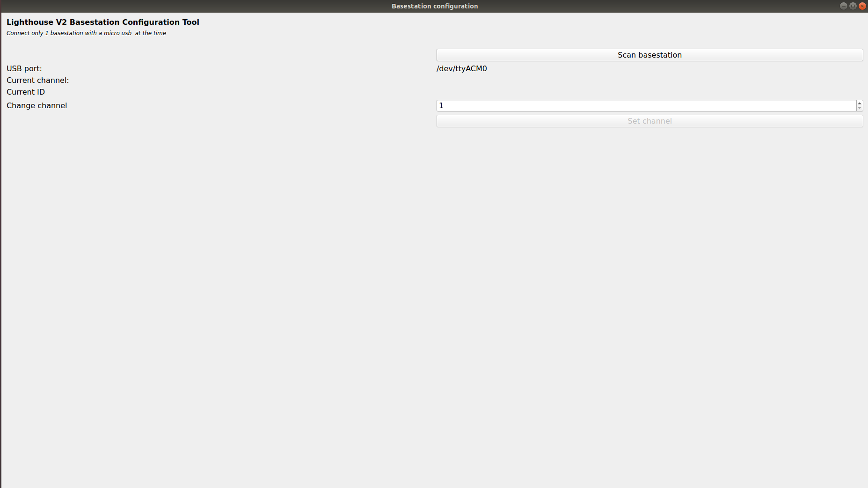Click the Scan basestation button
The height and width of the screenshot is (488, 868).
click(649, 55)
